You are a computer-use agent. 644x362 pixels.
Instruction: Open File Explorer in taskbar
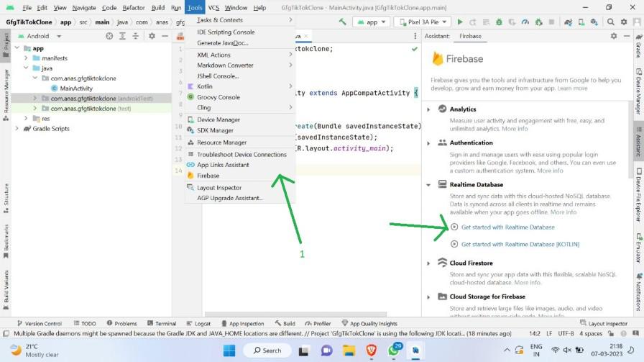[x=349, y=350]
